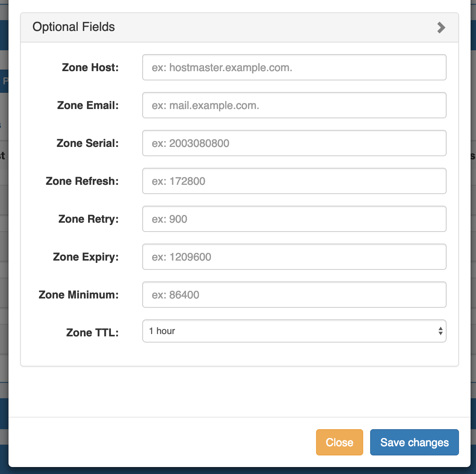Focus the Zone Retry text field
476x474 pixels.
(x=294, y=219)
